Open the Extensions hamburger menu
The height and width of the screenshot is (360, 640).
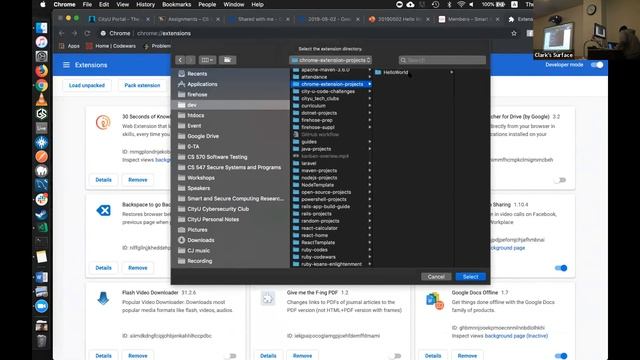66,65
